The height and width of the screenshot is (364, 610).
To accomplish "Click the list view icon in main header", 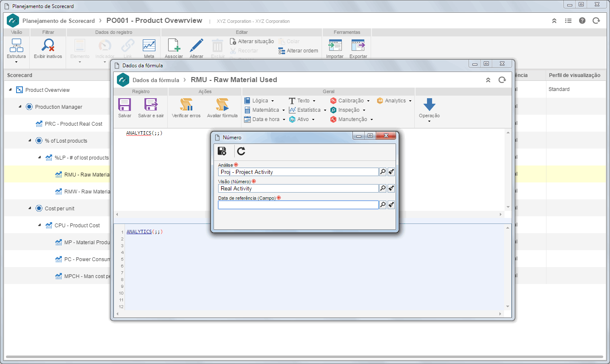I will [x=568, y=21].
